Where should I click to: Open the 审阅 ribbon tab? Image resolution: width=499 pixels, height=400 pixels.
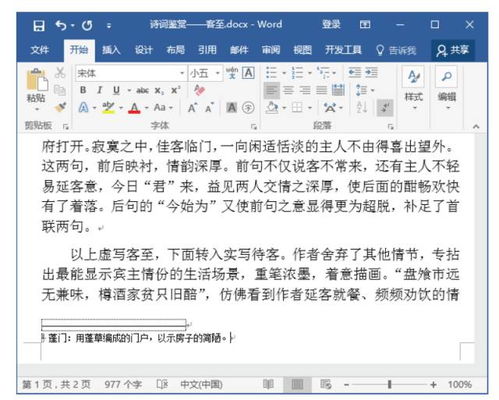click(271, 50)
